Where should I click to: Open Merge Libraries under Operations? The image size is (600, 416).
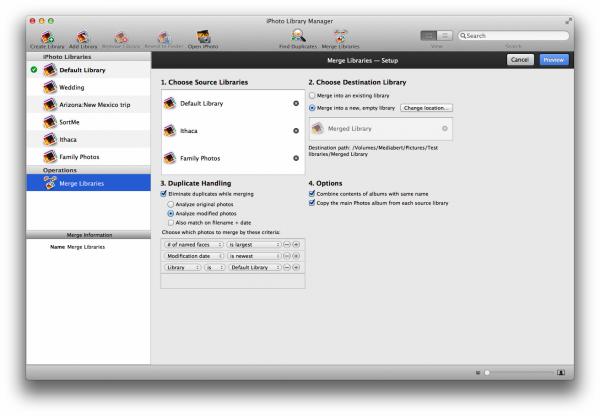(x=88, y=183)
